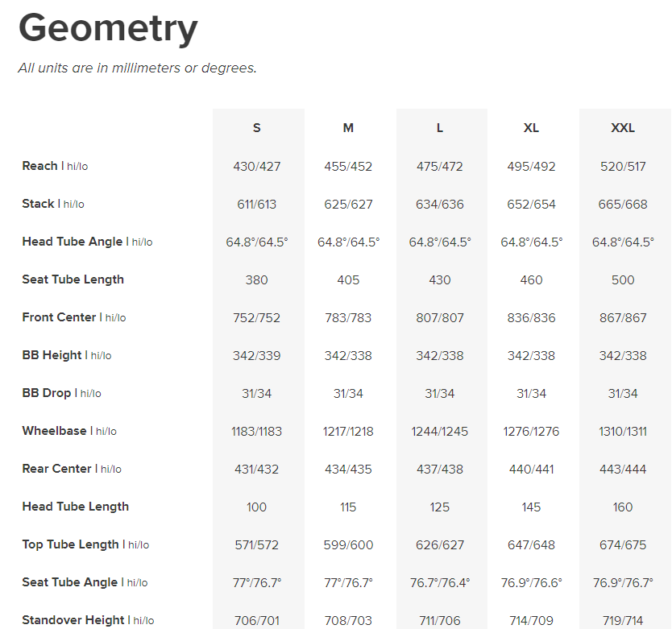This screenshot has width=672, height=629.
Task: Click the units note under the Geometry heading
Action: coord(137,68)
